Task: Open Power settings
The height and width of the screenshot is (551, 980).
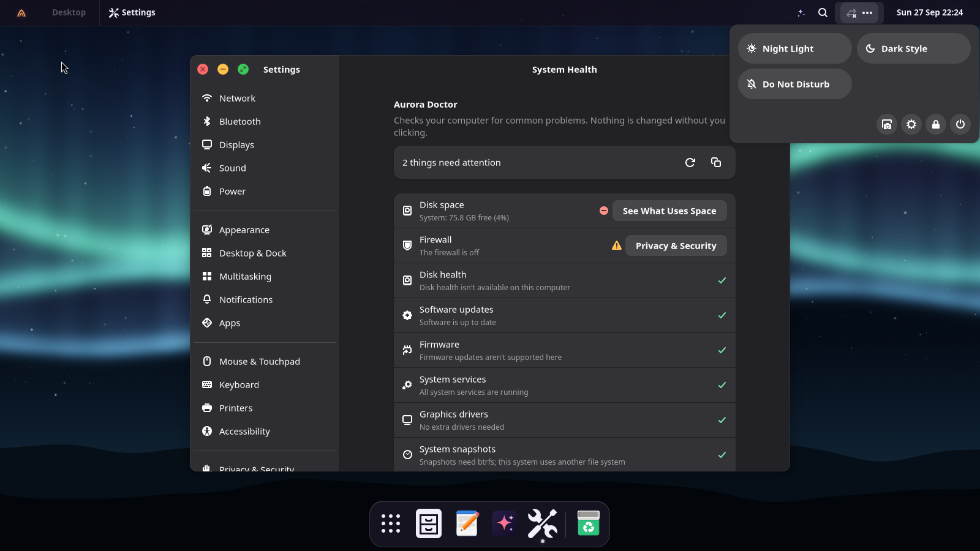Action: (265, 191)
